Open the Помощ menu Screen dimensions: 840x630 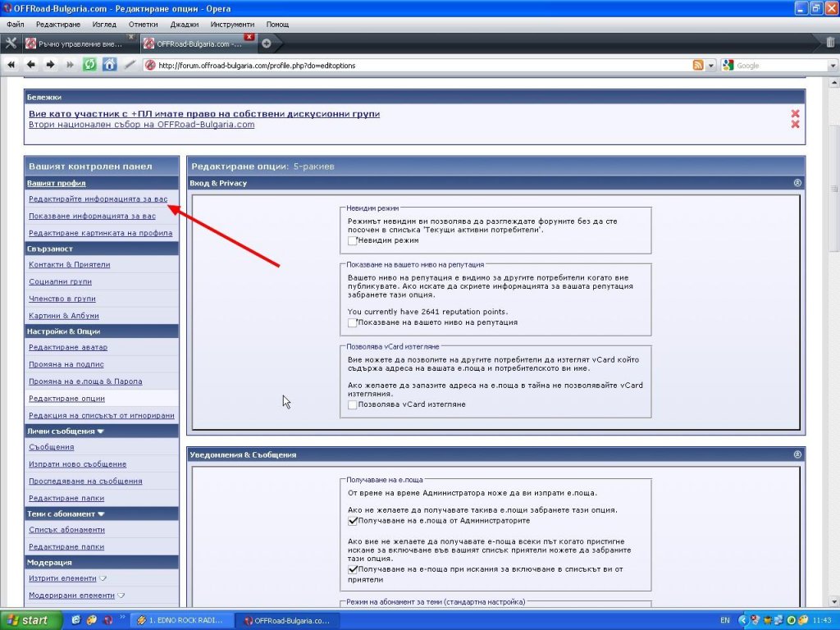coord(277,24)
